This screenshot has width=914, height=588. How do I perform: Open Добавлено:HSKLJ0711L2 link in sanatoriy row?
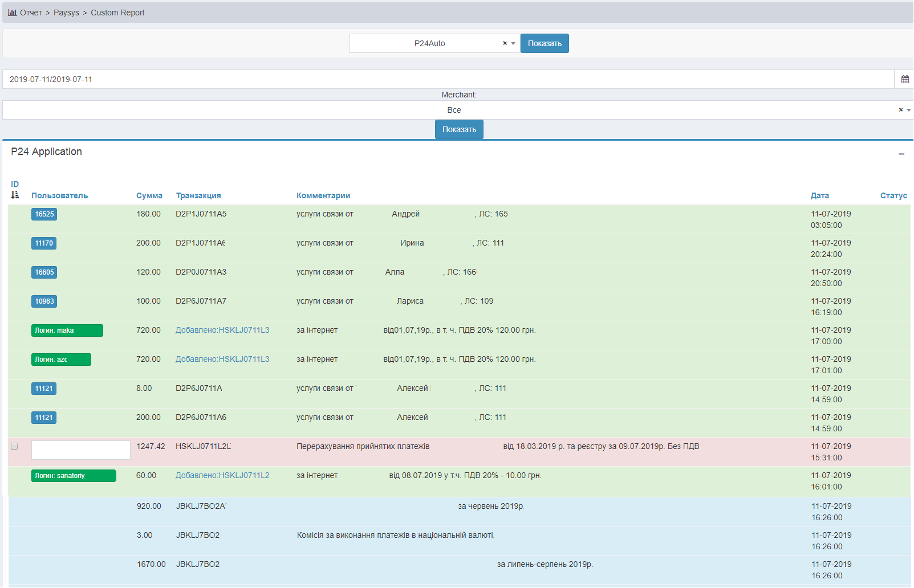pyautogui.click(x=222, y=475)
